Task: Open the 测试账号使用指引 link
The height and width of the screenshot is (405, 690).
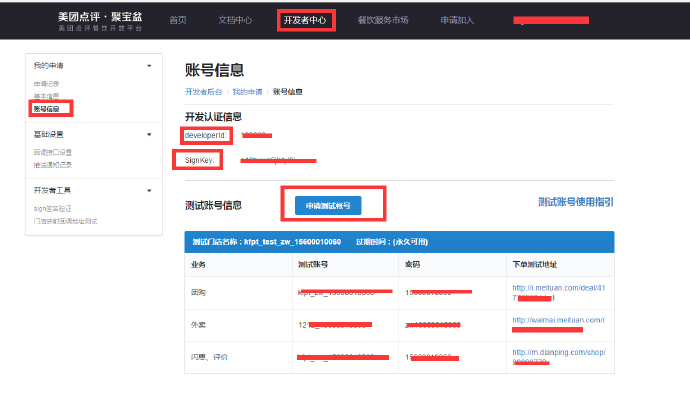Action: pyautogui.click(x=576, y=202)
